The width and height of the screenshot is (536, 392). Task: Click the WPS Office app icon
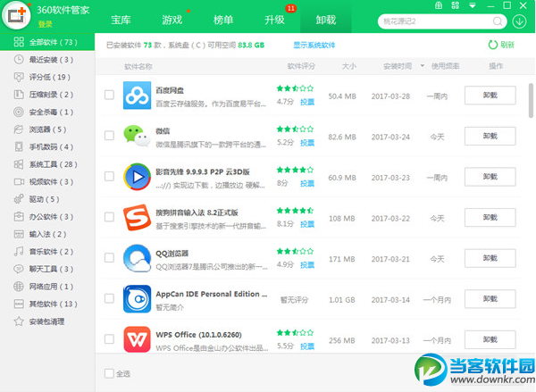coord(137,339)
